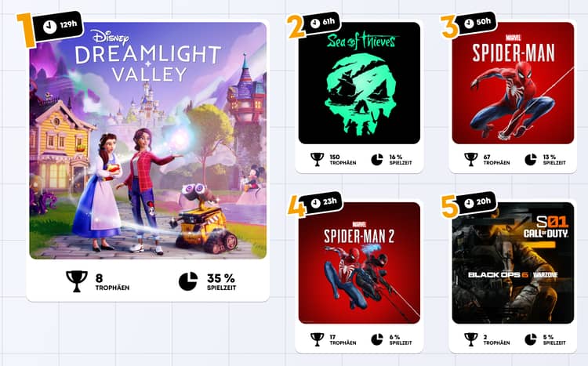Open the Sea of Thieves game cover
The image size is (588, 366).
pyautogui.click(x=359, y=83)
